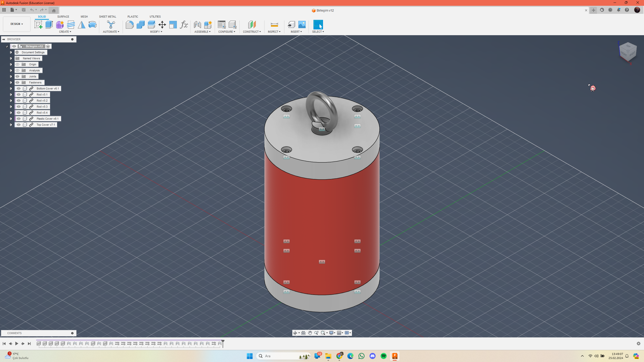Hide the Bottom Cover v6:1 component

(x=19, y=88)
